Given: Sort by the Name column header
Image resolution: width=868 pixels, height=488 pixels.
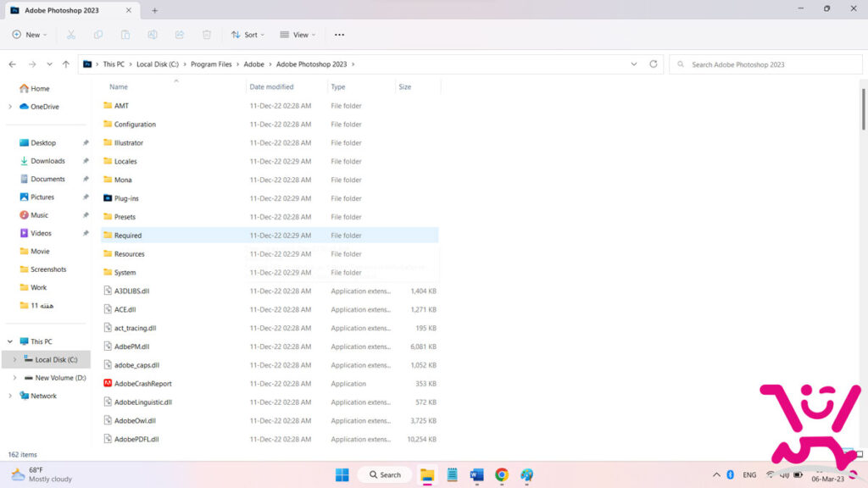Looking at the screenshot, I should click(x=119, y=87).
